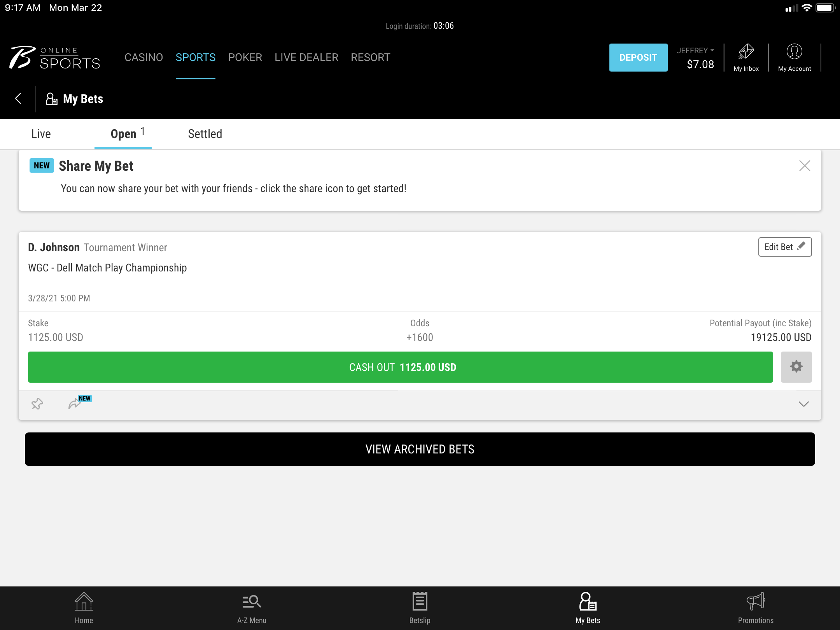Select the Open bets tab
The height and width of the screenshot is (630, 840).
[123, 134]
